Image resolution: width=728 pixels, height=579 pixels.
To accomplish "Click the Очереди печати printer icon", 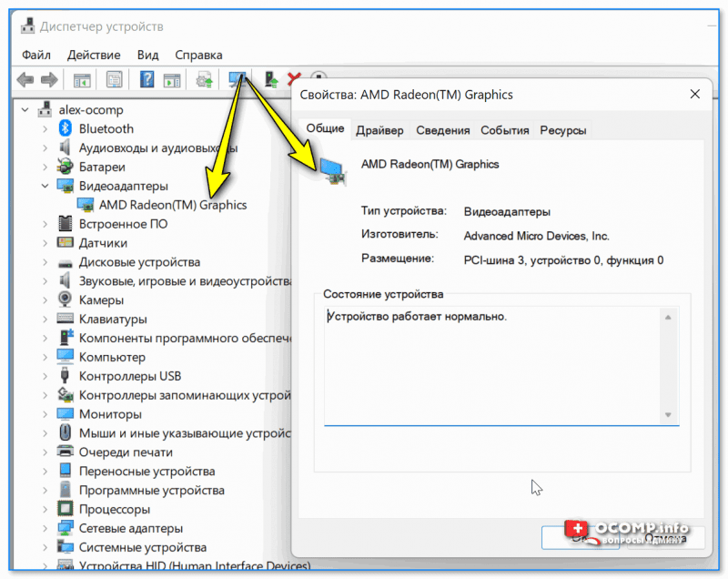I will [x=65, y=452].
